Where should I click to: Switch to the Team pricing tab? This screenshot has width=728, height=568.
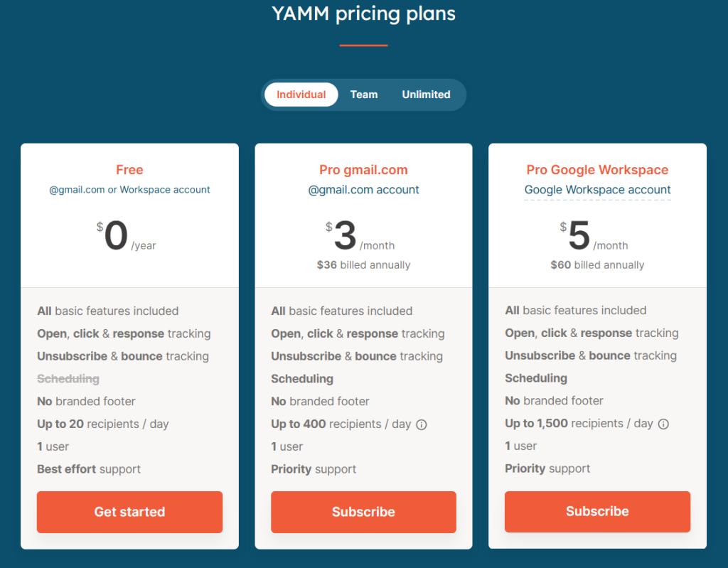click(x=364, y=94)
